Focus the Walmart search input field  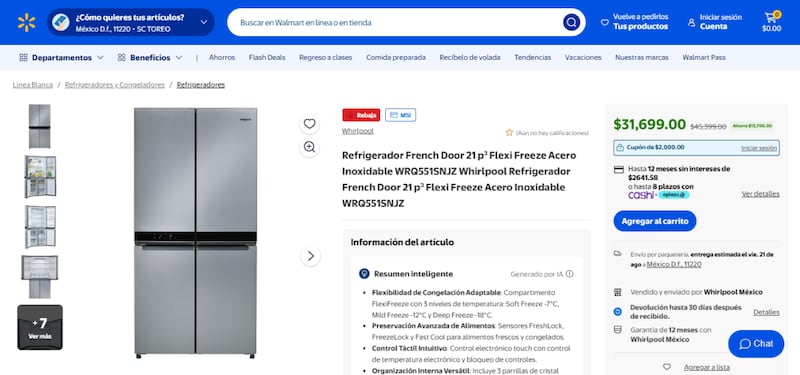[x=398, y=22]
